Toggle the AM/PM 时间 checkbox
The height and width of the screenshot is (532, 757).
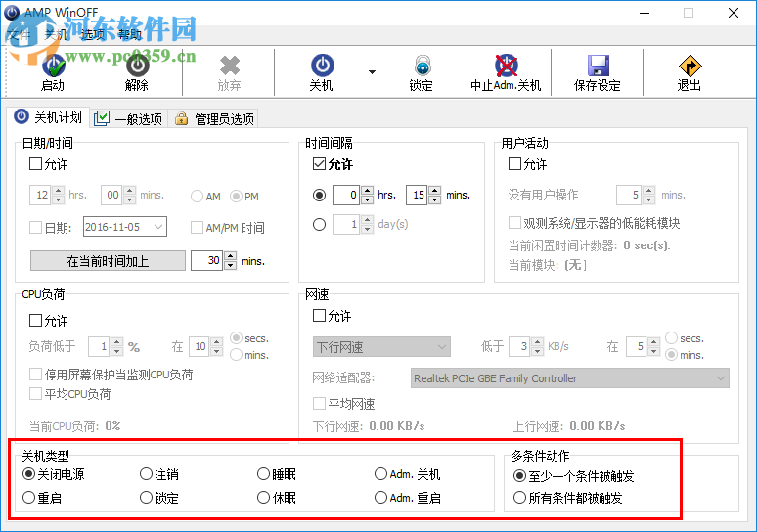(x=197, y=227)
